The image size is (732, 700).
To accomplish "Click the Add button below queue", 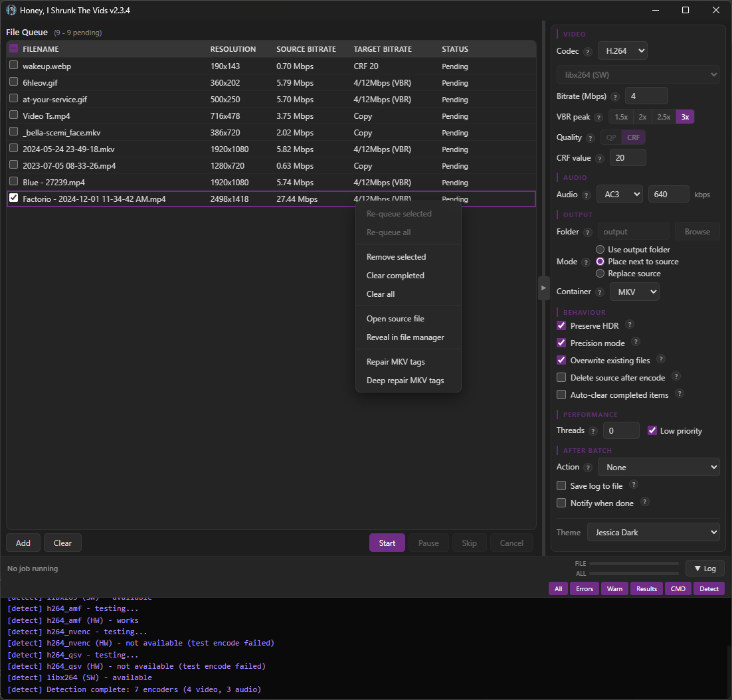I will click(23, 543).
